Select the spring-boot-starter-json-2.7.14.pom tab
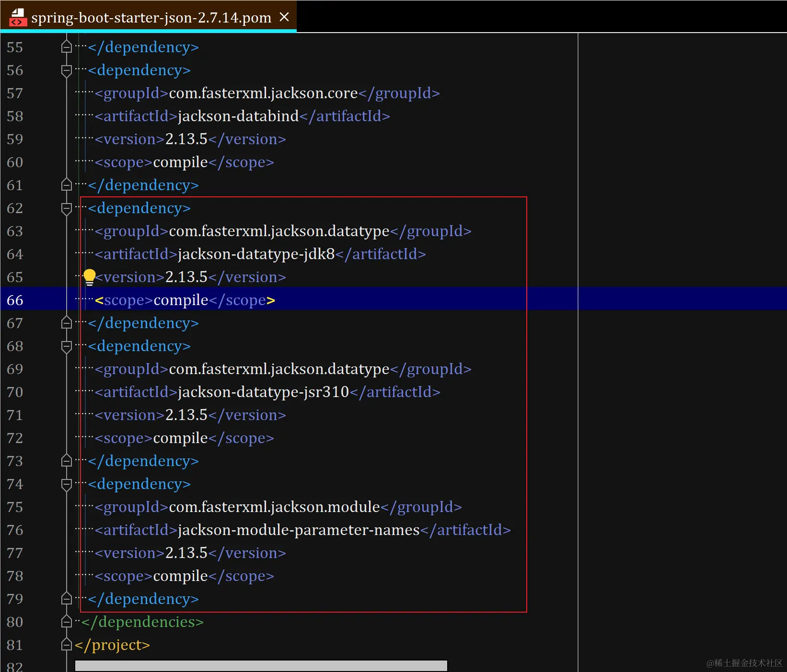The image size is (787, 672). click(x=149, y=17)
